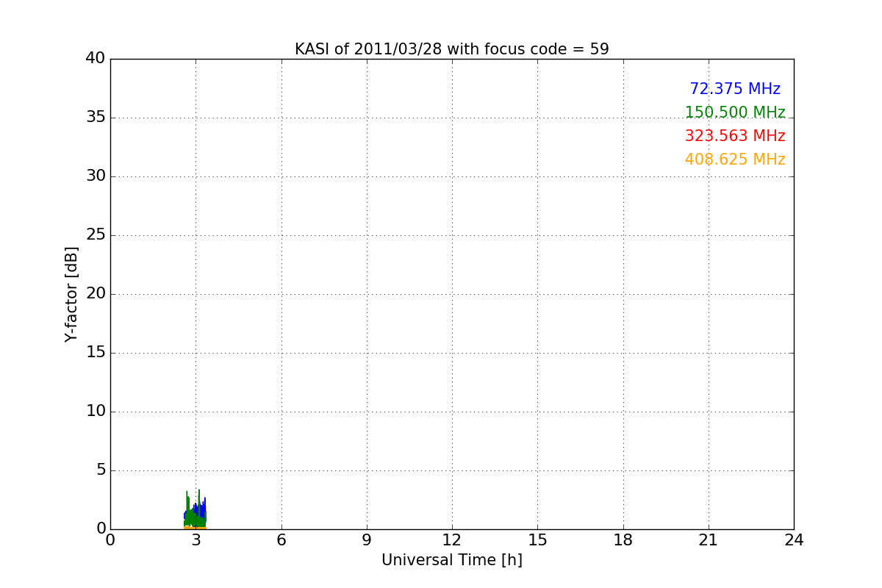This screenshot has height=588, width=882.
Task: Select the red 323.563 MHz legend label
Action: click(x=735, y=136)
